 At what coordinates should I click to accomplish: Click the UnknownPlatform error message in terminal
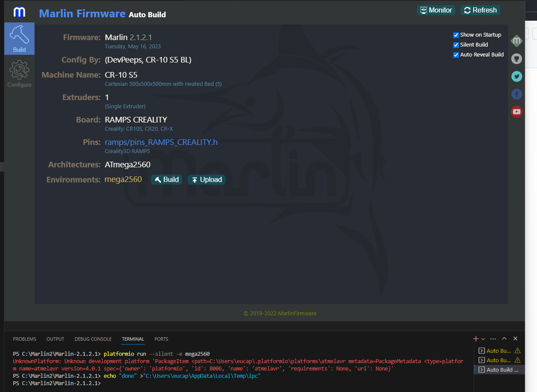click(x=238, y=365)
